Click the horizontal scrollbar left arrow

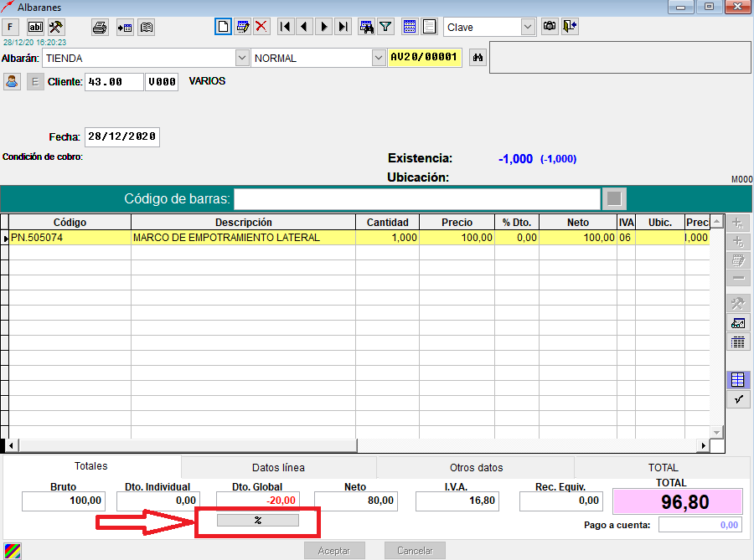pos(11,445)
